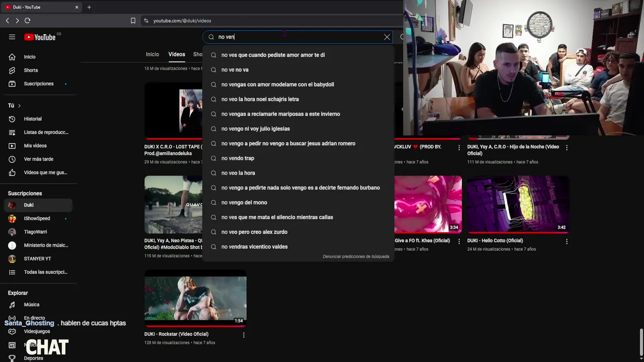Click the YouTube logo
The height and width of the screenshot is (362, 644).
[40, 37]
